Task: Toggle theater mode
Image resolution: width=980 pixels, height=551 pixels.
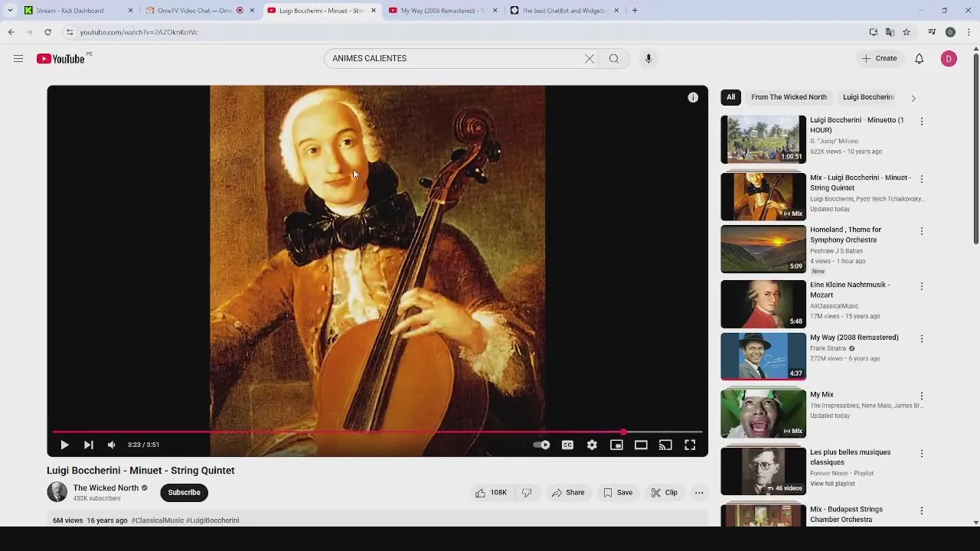Action: [641, 445]
